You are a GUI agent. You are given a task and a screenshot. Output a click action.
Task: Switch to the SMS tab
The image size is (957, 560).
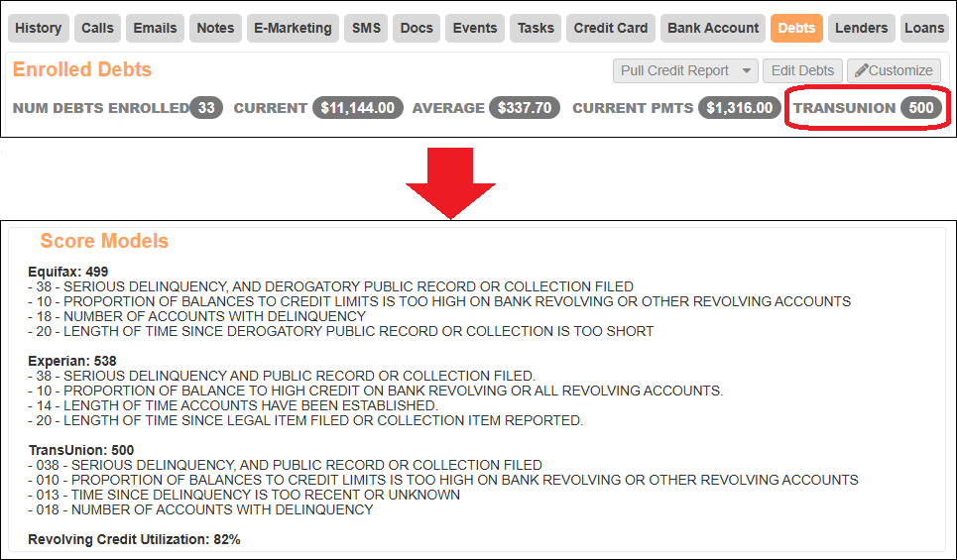[x=366, y=28]
